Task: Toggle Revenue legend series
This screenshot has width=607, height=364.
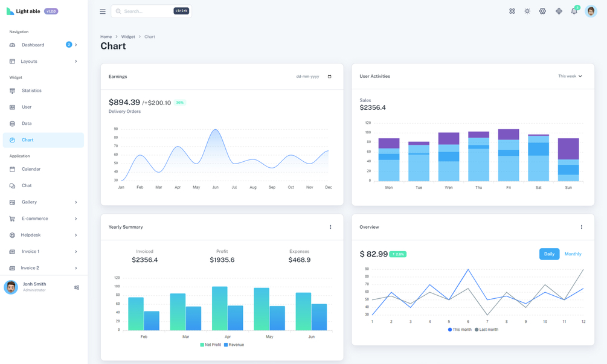Action: click(x=234, y=345)
